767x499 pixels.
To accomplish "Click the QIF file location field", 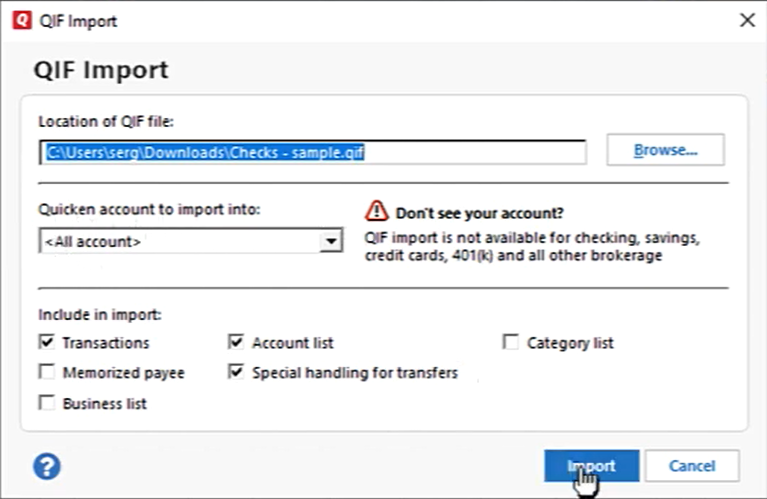I will pyautogui.click(x=313, y=153).
